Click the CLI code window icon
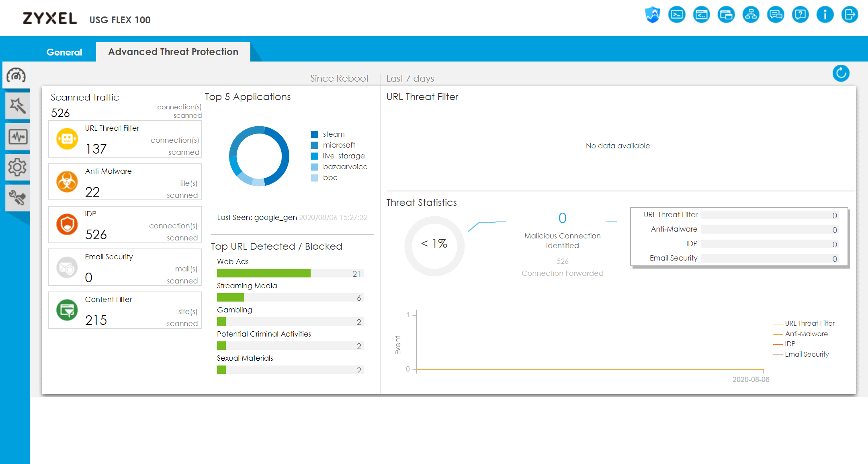Screen dimensions: 868x464 pos(702,15)
